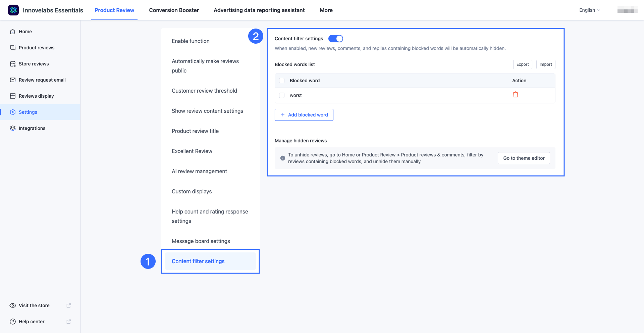The image size is (644, 333).
Task: Click the Store reviews storefront icon
Action: click(x=13, y=64)
